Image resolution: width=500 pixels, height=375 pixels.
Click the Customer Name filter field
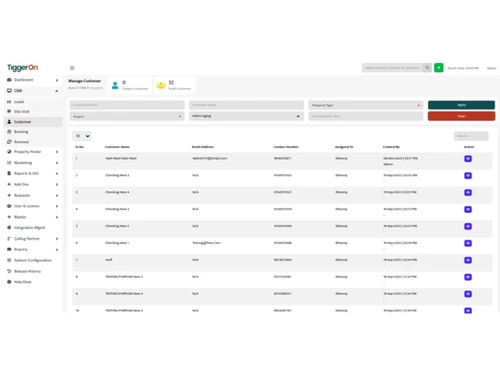(127, 105)
